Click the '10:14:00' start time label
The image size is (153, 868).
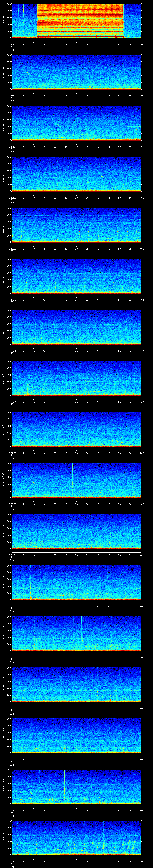click(12, 44)
